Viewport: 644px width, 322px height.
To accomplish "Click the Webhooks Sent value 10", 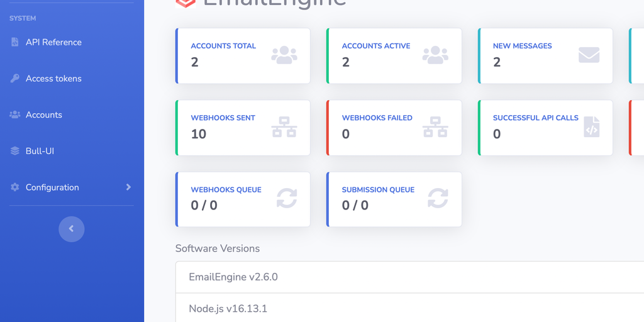I will (198, 134).
